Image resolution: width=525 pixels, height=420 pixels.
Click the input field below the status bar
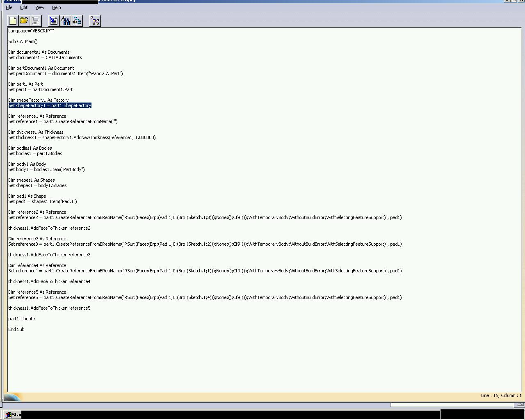pos(452,404)
